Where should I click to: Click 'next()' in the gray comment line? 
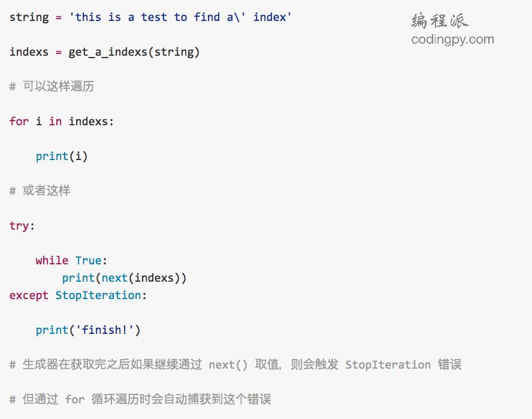(228, 365)
